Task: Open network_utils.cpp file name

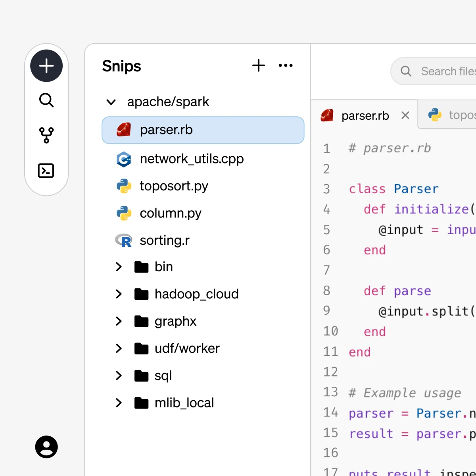Action: [x=192, y=159]
